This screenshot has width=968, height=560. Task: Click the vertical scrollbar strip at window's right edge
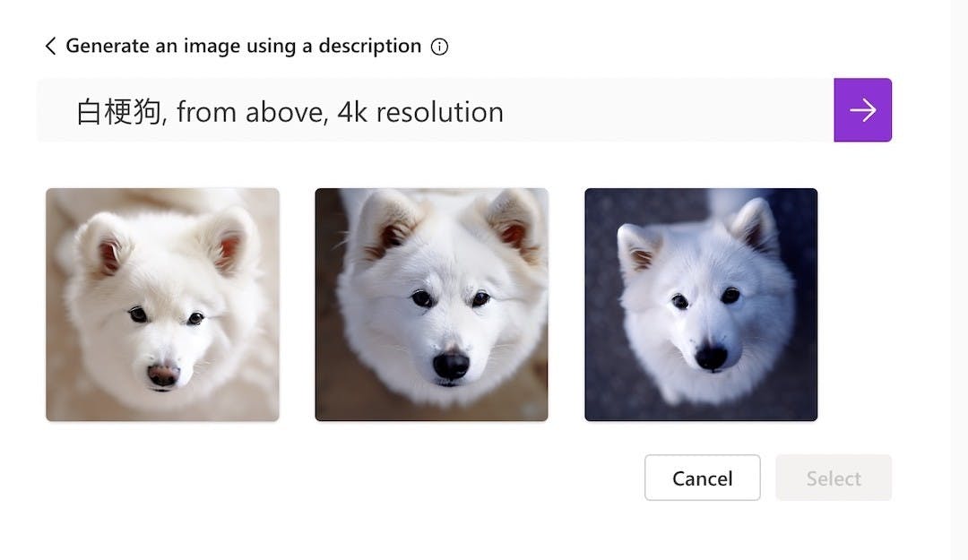(x=959, y=280)
